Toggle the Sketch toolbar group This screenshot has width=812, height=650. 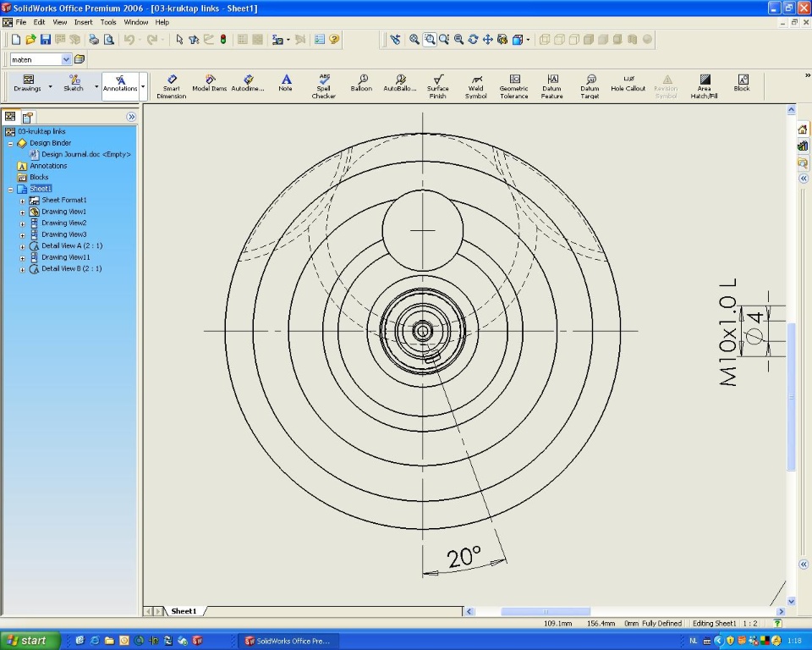[74, 84]
